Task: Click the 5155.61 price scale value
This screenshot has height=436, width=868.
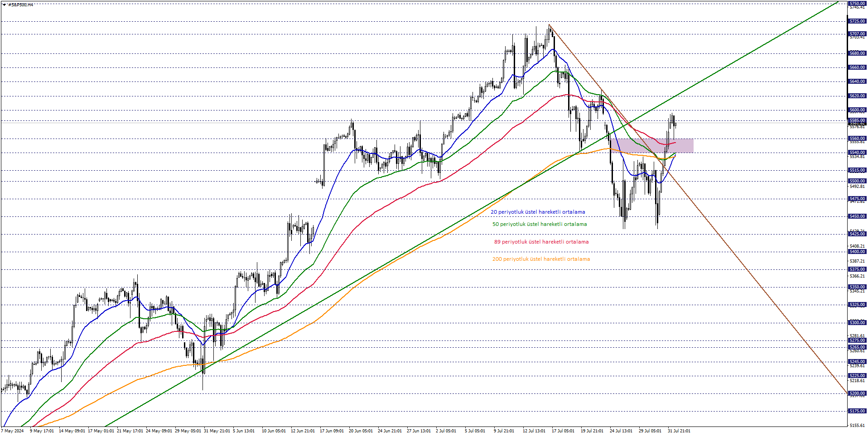Action: [857, 426]
